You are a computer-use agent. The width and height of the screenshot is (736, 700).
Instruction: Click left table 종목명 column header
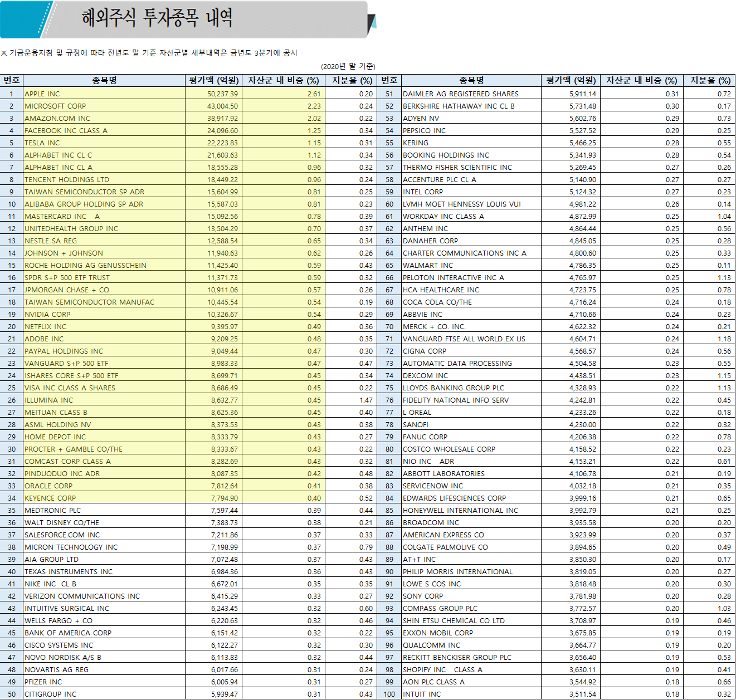pos(104,80)
